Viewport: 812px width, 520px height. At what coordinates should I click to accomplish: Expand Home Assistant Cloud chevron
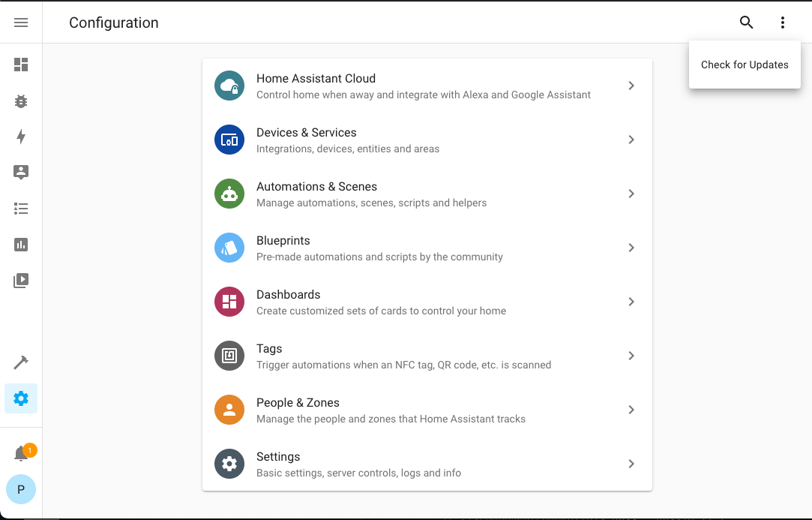click(631, 86)
